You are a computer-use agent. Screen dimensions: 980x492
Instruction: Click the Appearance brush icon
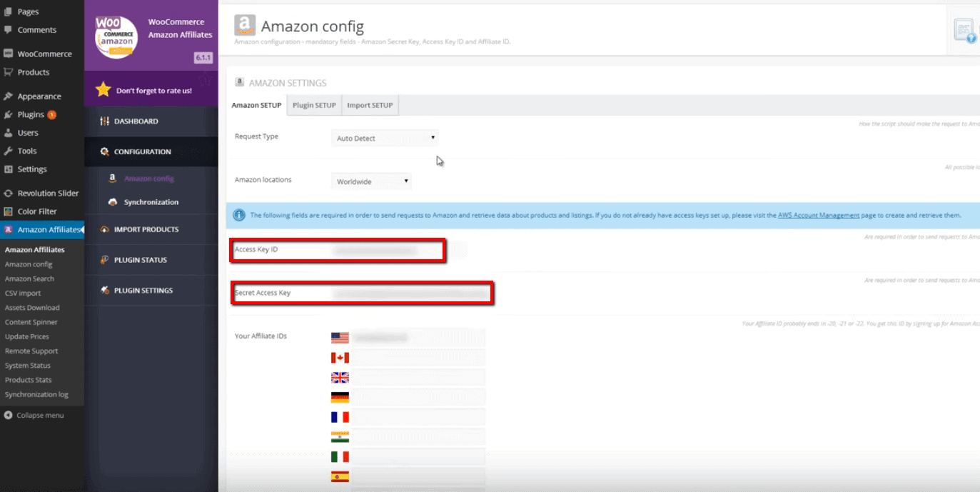tap(8, 96)
